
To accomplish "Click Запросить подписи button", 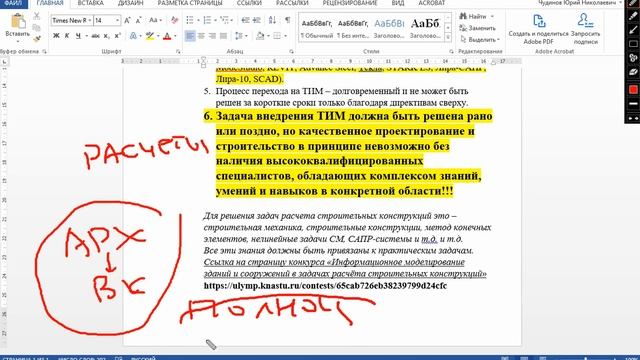I will point(585,29).
